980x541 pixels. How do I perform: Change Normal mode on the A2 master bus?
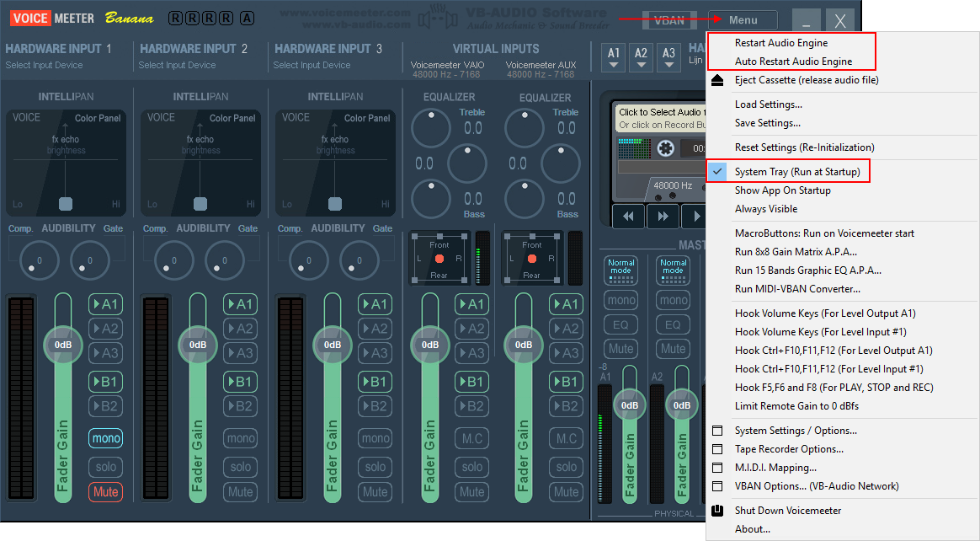tap(674, 270)
